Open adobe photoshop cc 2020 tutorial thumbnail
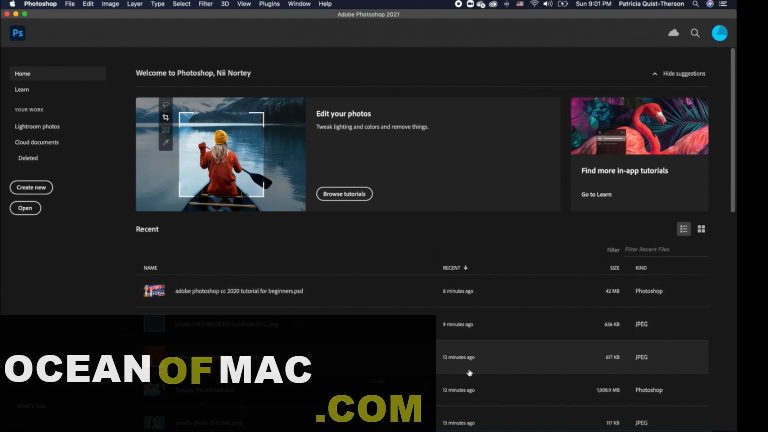 [x=154, y=291]
